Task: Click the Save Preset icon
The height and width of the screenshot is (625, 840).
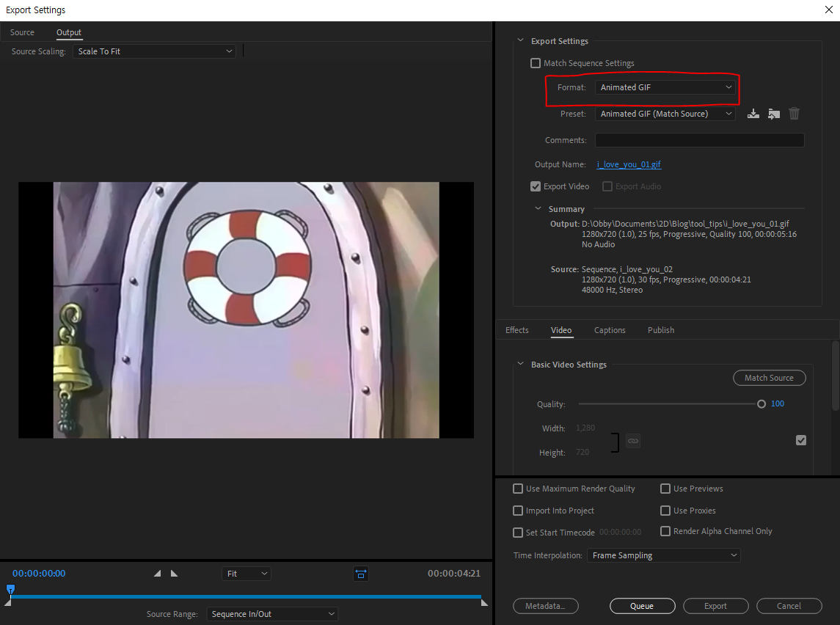Action: [753, 114]
